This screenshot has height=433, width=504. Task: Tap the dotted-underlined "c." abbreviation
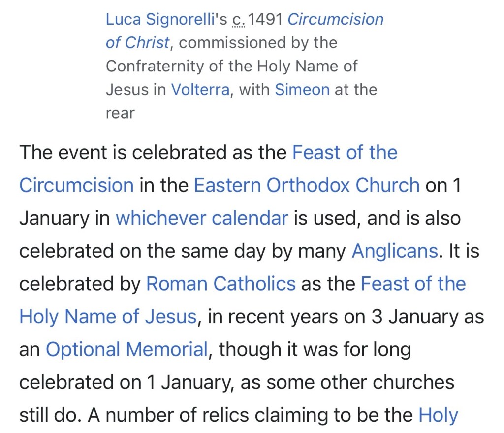[x=238, y=20]
